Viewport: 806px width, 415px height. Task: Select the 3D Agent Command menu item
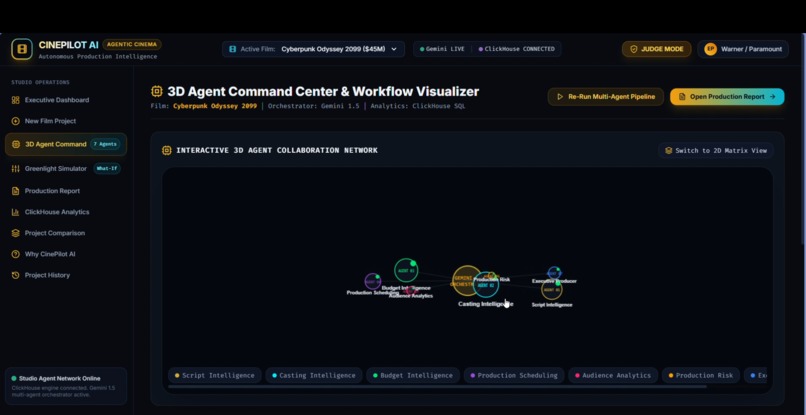(66, 145)
